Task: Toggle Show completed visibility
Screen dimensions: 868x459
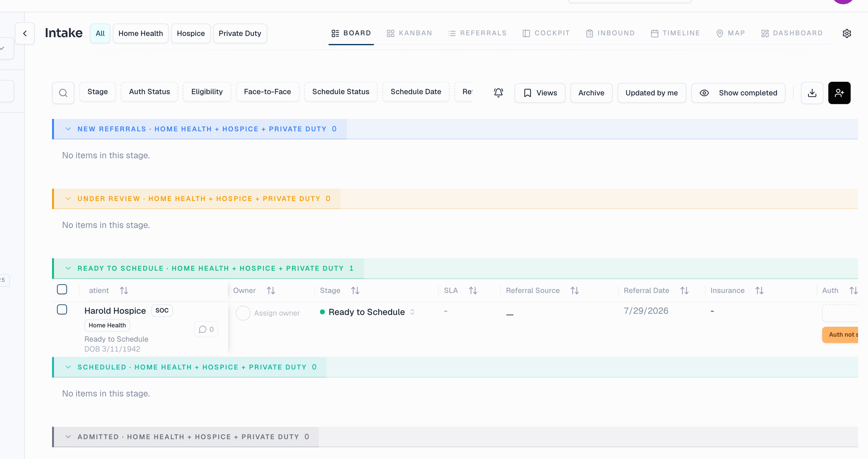Action: coord(738,93)
